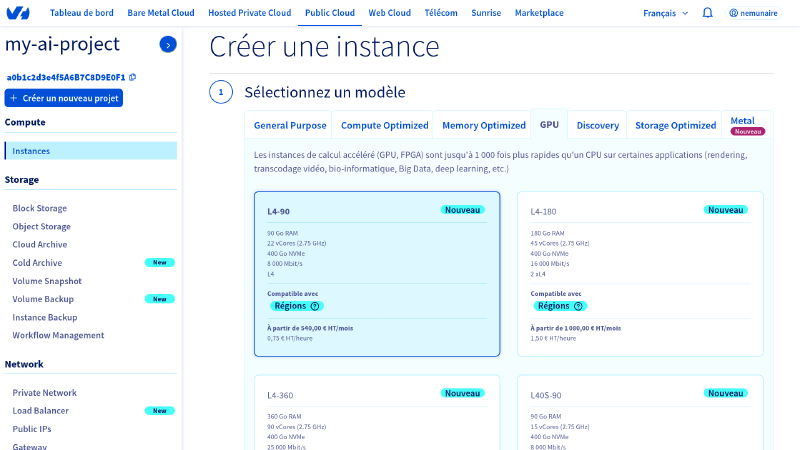Open Cloud Archive in sidebar
Image resolution: width=800 pixels, height=450 pixels.
pyautogui.click(x=40, y=244)
